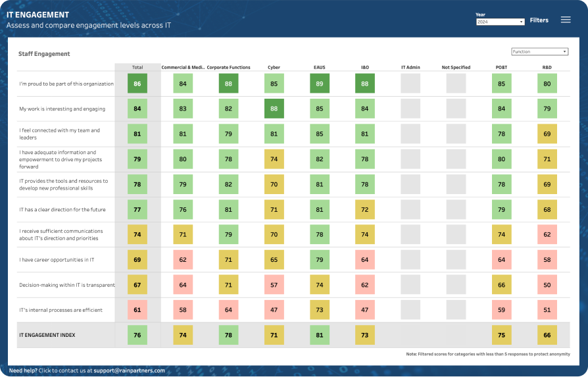Select the Total column header
588x377 pixels.
[x=137, y=68]
